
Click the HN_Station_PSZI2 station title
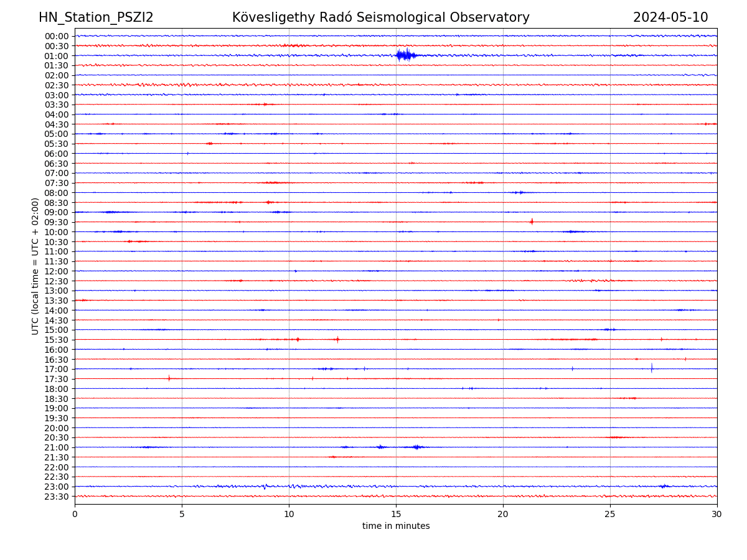click(x=96, y=18)
